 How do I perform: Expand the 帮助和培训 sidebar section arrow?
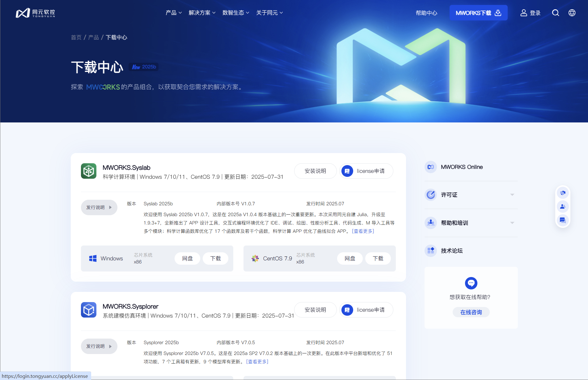coord(512,223)
